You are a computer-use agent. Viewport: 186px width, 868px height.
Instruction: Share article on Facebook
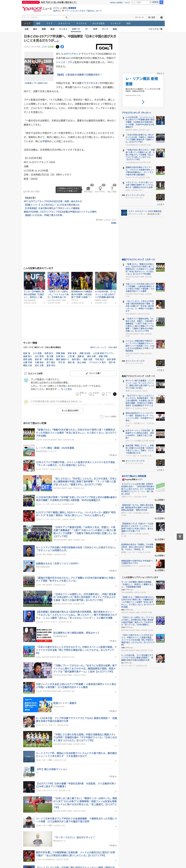62,47
